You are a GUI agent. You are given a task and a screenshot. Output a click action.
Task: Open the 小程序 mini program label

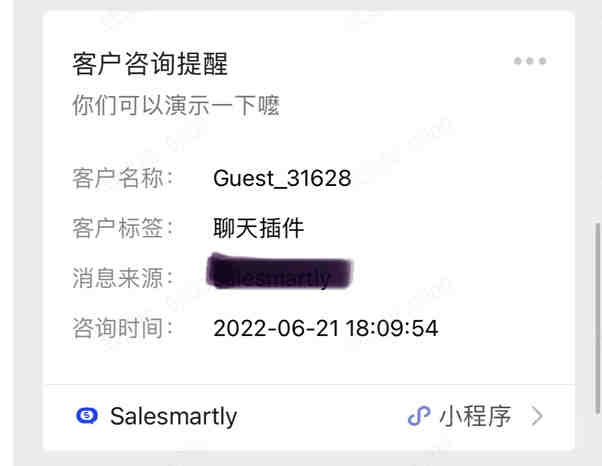click(x=475, y=416)
